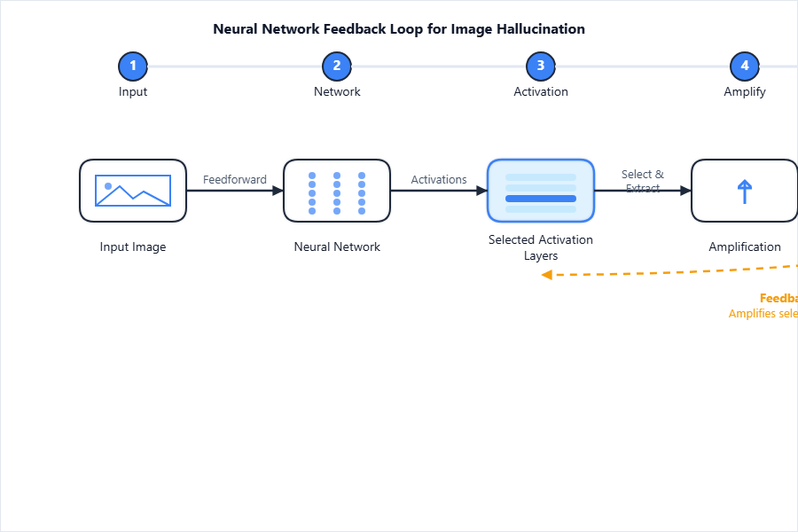
Task: Click step 3 circle above Activation
Action: point(541,66)
